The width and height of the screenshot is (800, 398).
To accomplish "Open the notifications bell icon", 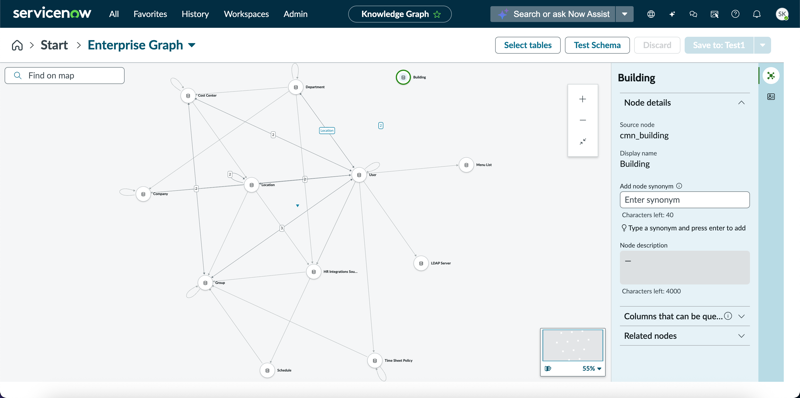I will [x=757, y=14].
